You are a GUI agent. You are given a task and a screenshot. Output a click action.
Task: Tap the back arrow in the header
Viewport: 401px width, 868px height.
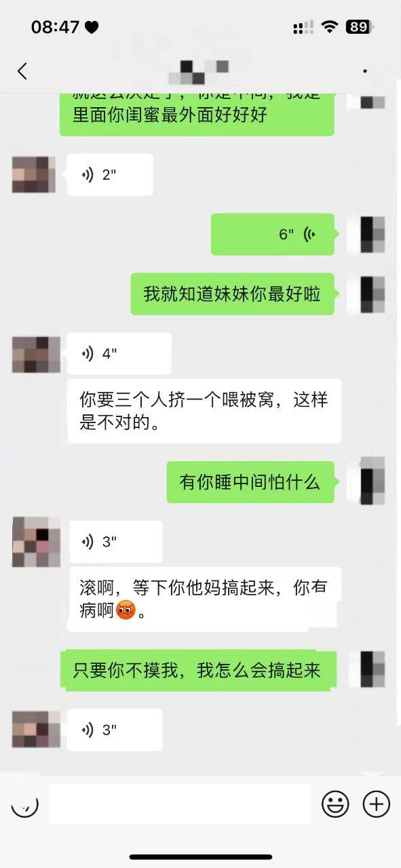coord(22,71)
